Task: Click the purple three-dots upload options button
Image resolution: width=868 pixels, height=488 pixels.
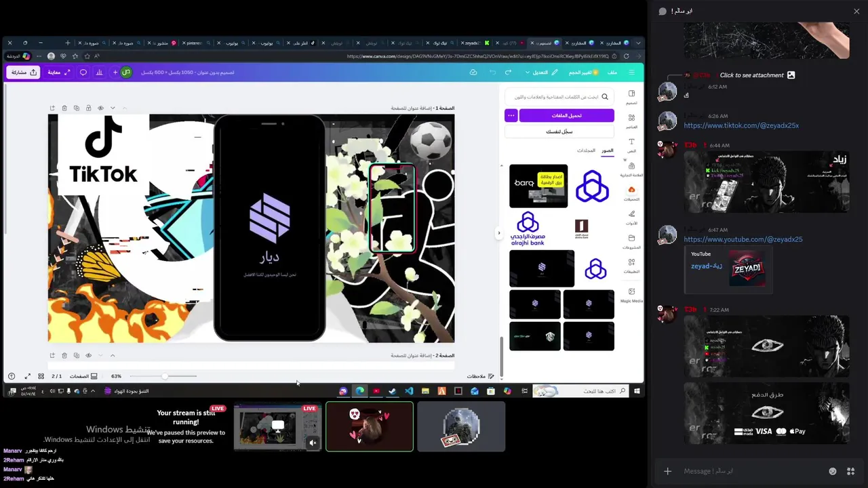Action: point(511,115)
